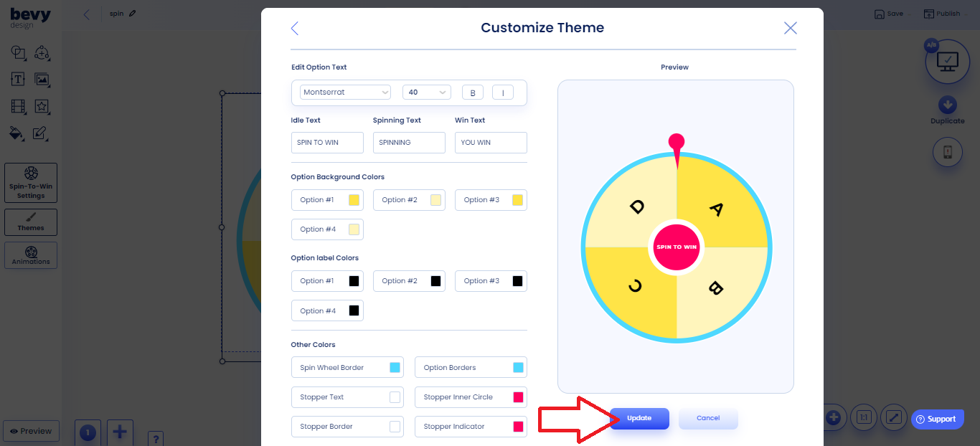Image resolution: width=980 pixels, height=446 pixels.
Task: Select the Text tool in left sidebar
Action: [18, 80]
